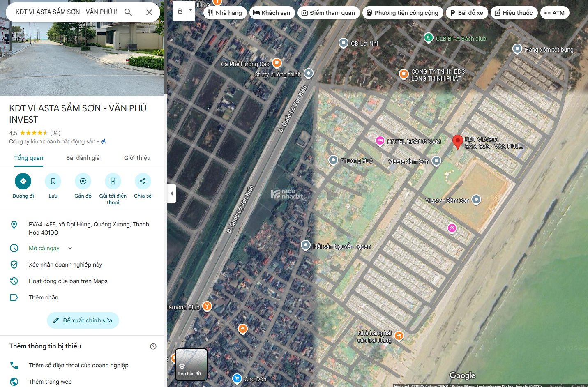The width and height of the screenshot is (588, 387).
Task: Click the 26 reviews count
Action: coord(55,133)
